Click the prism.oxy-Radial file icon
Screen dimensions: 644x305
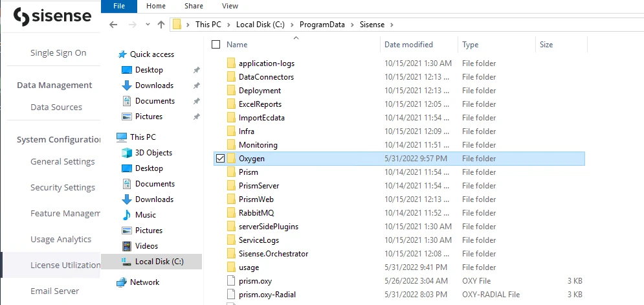click(x=231, y=294)
